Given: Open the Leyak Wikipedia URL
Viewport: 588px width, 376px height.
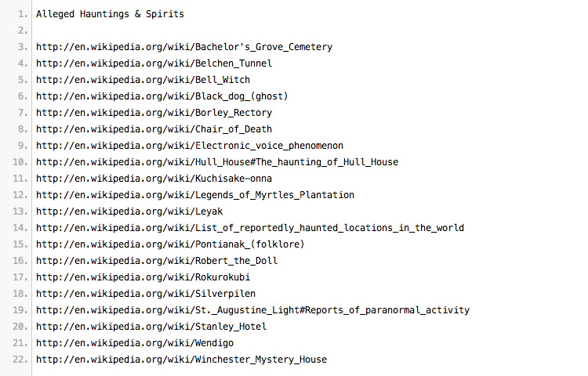Looking at the screenshot, I should [129, 211].
